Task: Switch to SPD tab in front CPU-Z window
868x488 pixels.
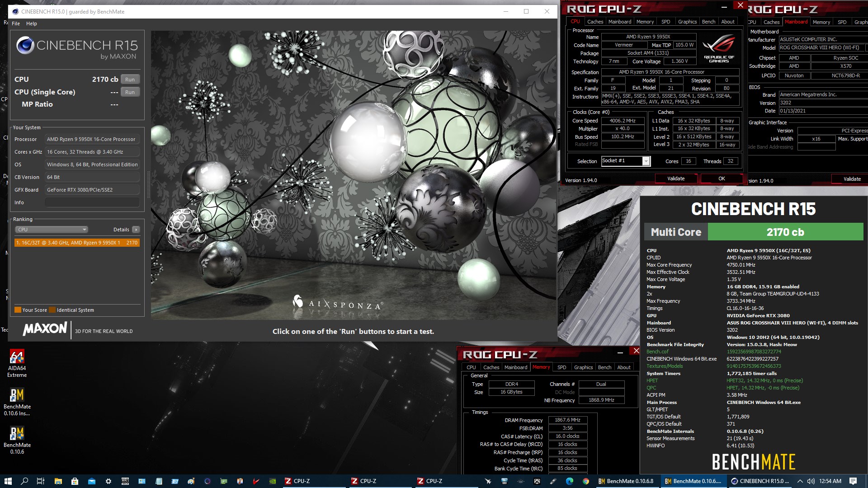Action: 666,22
